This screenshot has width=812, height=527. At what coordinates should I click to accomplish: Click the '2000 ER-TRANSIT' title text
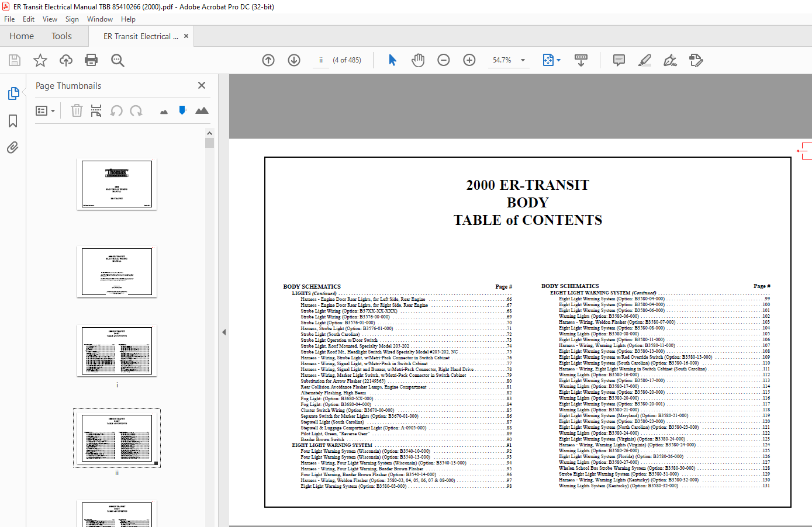(x=528, y=185)
